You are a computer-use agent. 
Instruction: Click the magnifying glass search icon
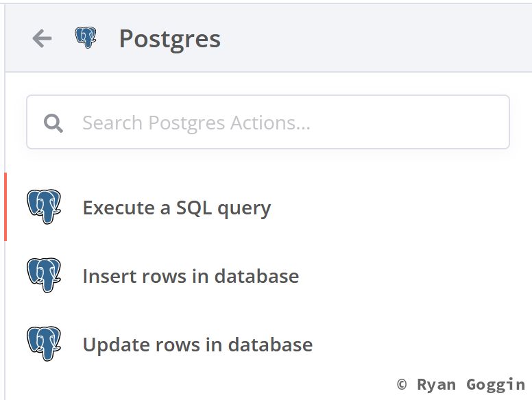[53, 123]
